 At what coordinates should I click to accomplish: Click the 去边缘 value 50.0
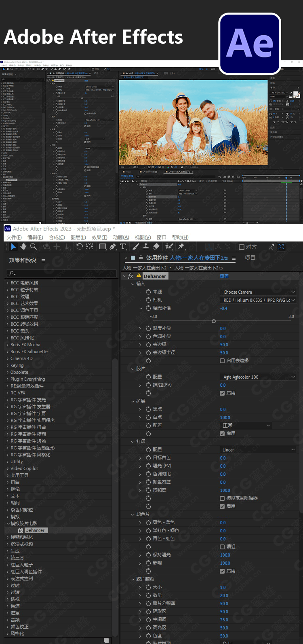click(x=224, y=345)
